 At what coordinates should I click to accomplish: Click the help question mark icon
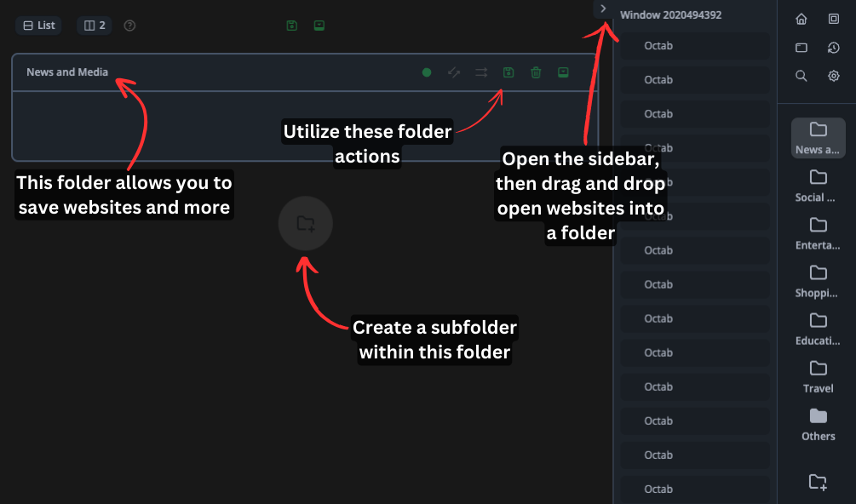pos(129,26)
